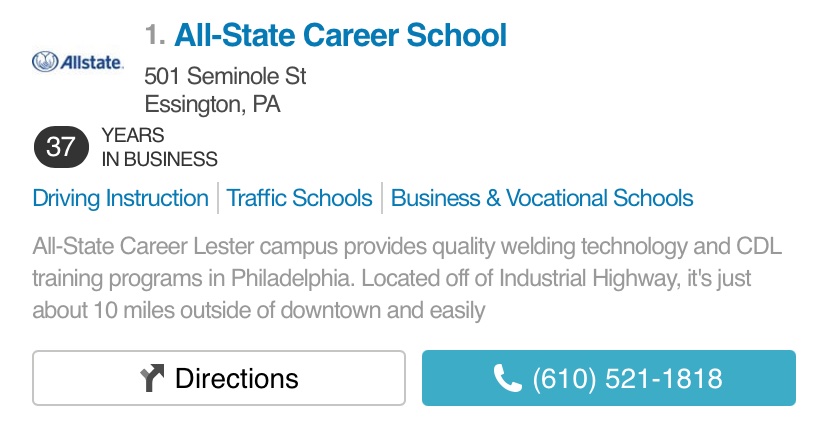Viewport: 828px width, 429px height.
Task: Click the 37 years badge
Action: [x=61, y=147]
